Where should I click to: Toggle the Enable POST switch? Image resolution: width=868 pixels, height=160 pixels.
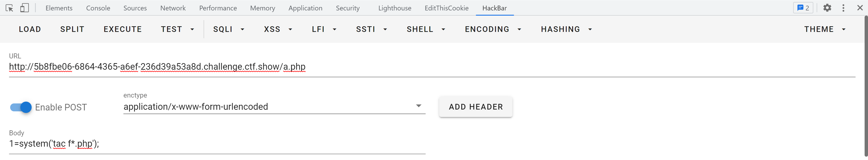(x=21, y=107)
